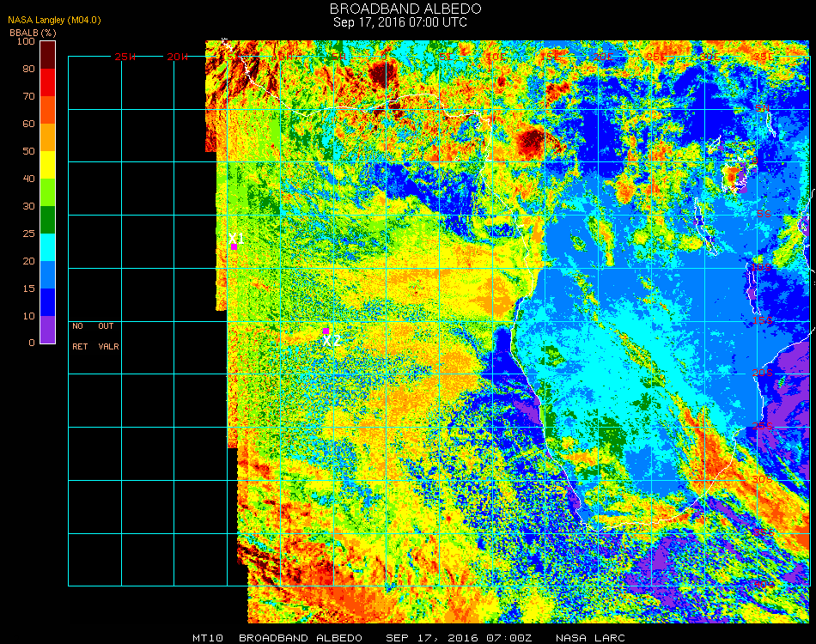Screen dimensions: 816x644
Task: Click the 'VALR' label under the legend
Action: coord(108,346)
